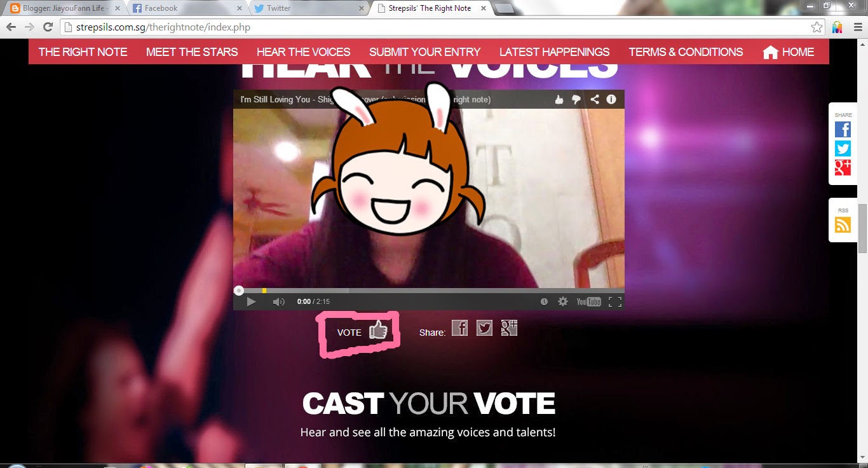Switch to the Blogger: JiayouFann Life tab
Viewport: 868px width, 468px height.
click(64, 8)
